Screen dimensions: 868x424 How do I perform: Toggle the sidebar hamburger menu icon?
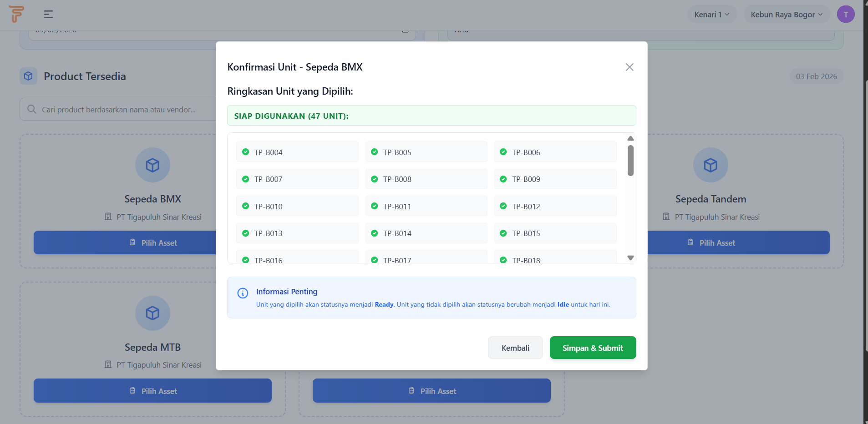click(x=48, y=15)
